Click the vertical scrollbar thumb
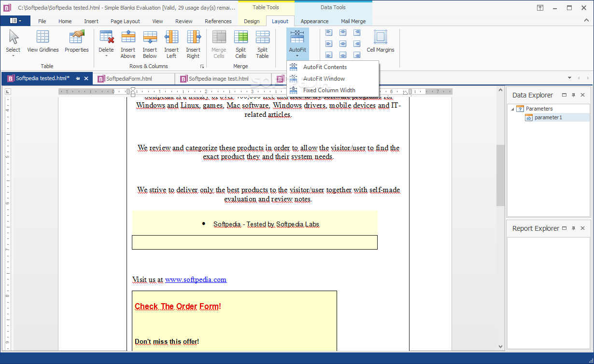Screen dimensions: 594x364 coord(500,175)
